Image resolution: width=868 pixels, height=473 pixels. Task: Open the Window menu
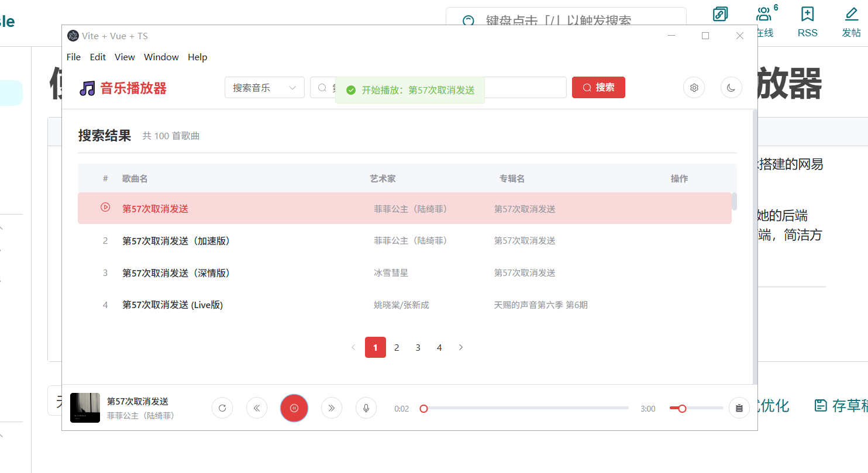[161, 57]
